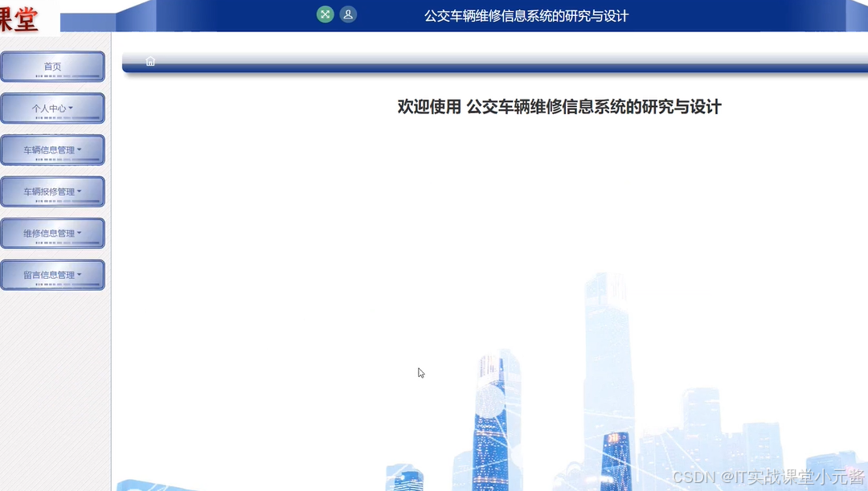Click the green fullscreen toggle icon
This screenshot has width=868, height=491.
click(x=325, y=14)
